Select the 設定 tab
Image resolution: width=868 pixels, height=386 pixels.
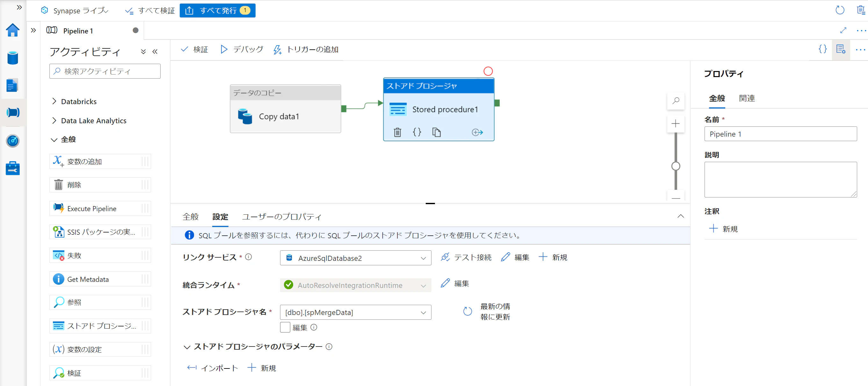(220, 217)
